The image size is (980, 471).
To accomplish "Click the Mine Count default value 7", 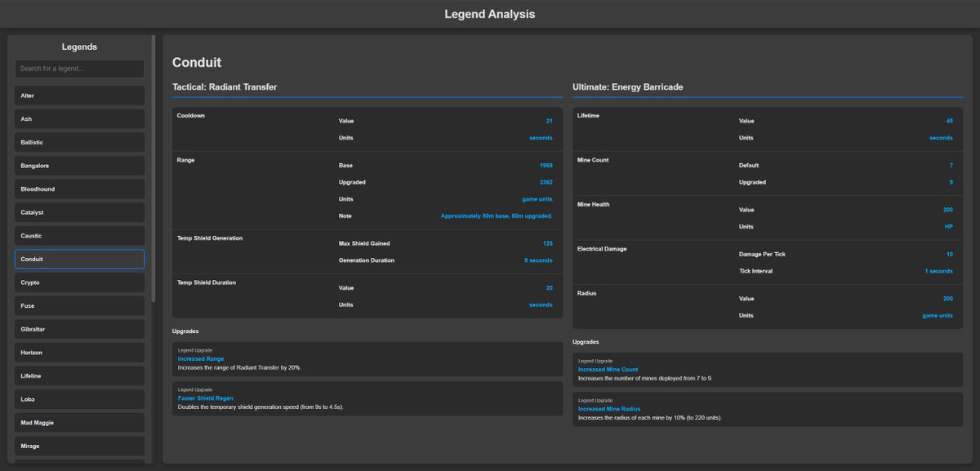I will [x=951, y=165].
